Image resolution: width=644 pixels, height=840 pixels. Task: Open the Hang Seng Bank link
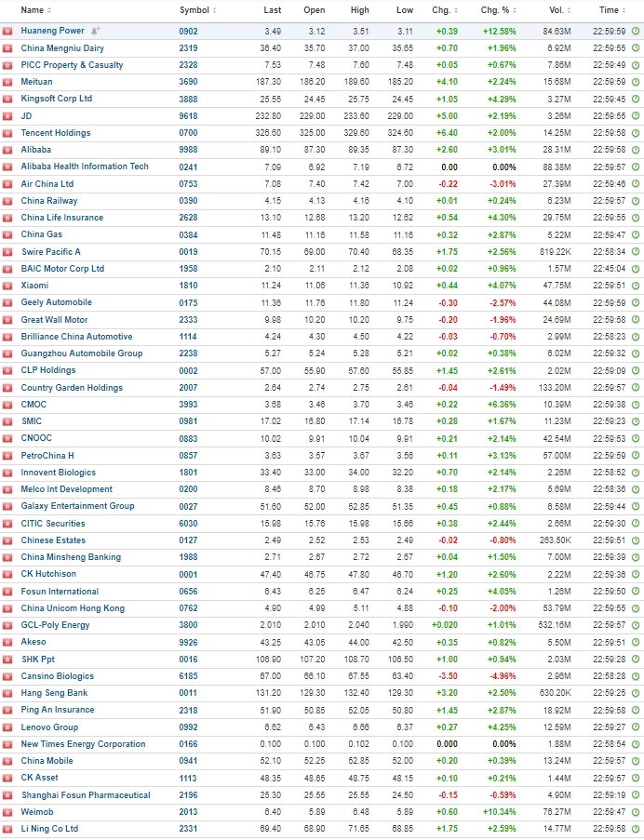click(54, 693)
